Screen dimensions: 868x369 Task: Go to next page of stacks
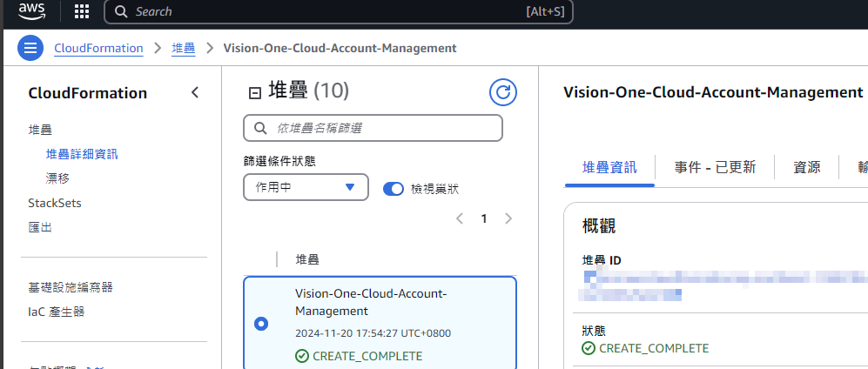(508, 218)
